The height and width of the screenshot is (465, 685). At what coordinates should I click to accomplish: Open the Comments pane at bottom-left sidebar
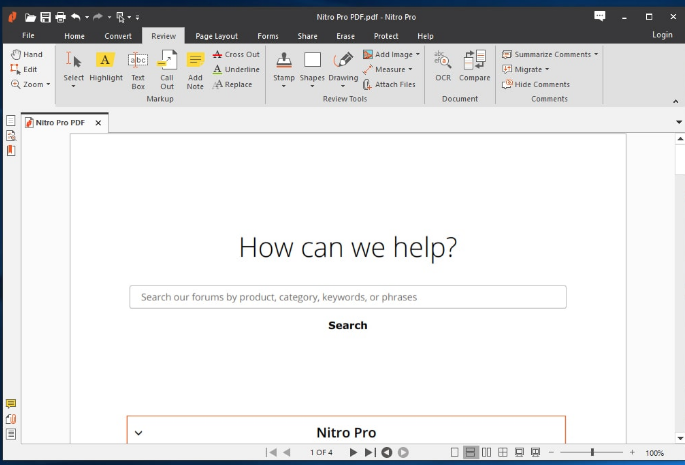click(11, 403)
